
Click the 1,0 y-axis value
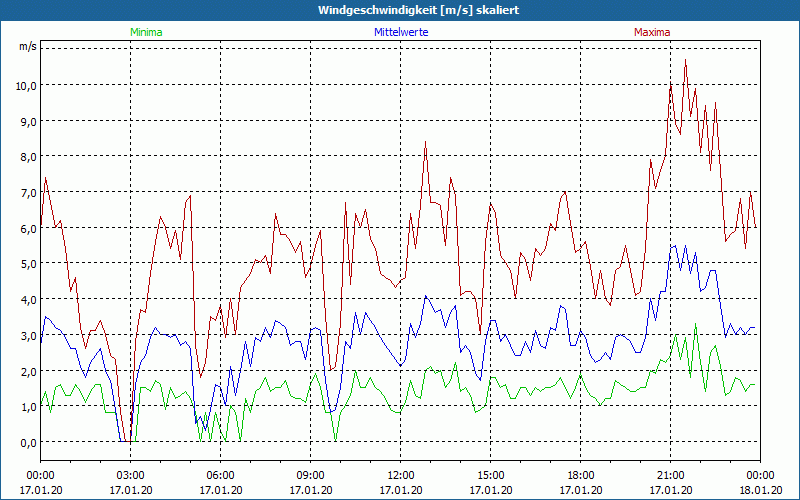(28, 407)
